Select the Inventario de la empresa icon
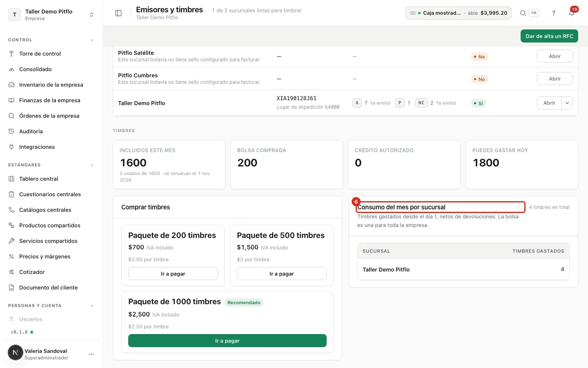This screenshot has height=368, width=588. [x=11, y=85]
